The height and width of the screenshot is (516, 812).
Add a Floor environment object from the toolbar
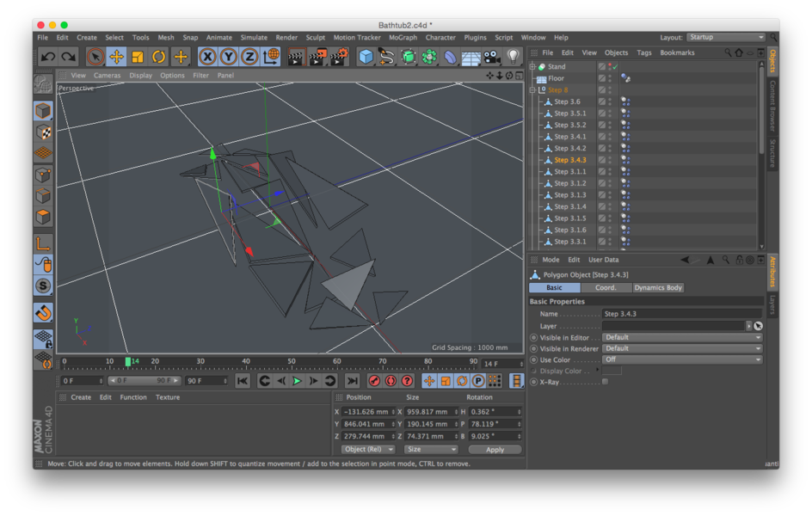click(471, 58)
